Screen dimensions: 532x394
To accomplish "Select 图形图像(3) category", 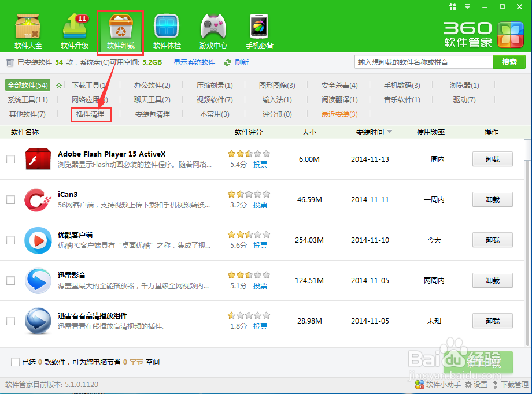I will pos(277,86).
